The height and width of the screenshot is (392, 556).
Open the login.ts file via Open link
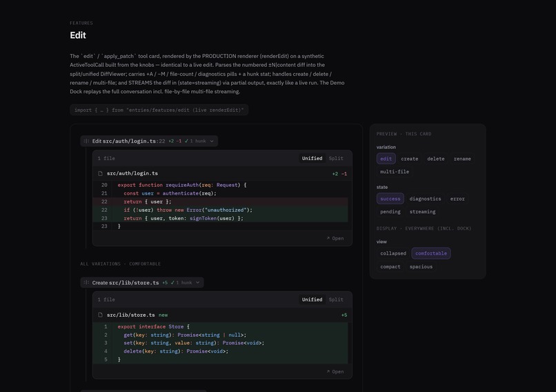[x=335, y=238]
